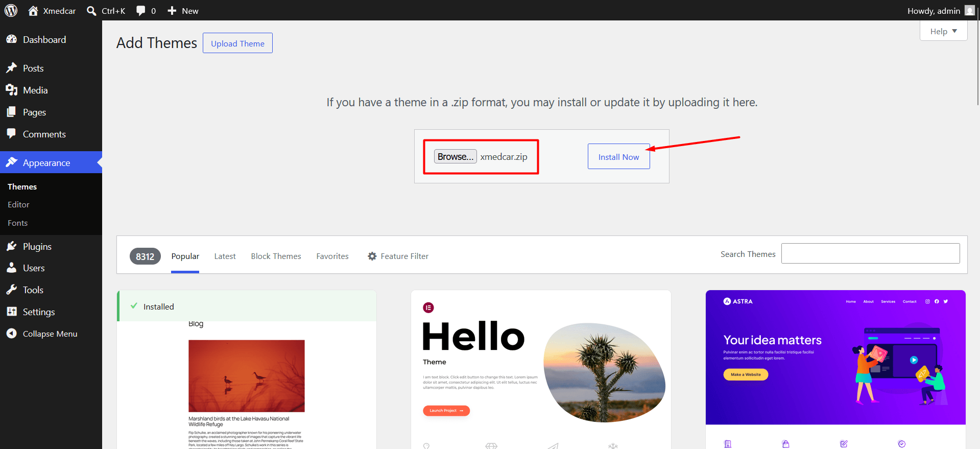Open the Pages menu item
Screen dimensions: 980x449
click(x=51, y=112)
